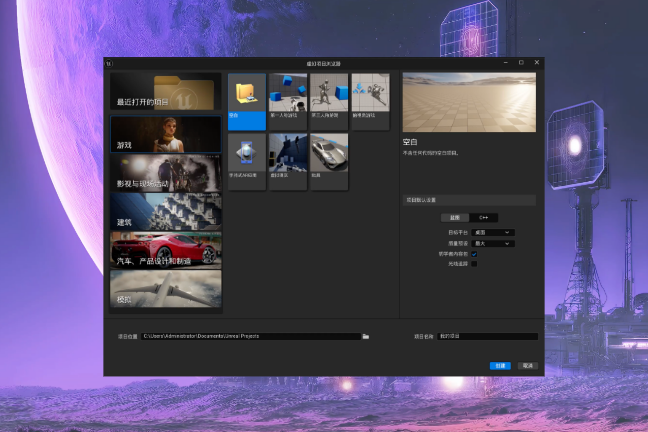Close the project browser window

point(536,62)
